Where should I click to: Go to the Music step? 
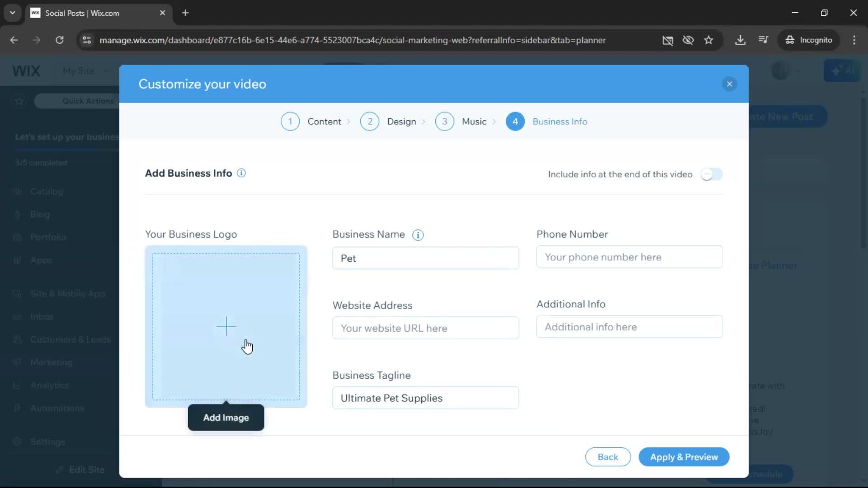(x=474, y=122)
